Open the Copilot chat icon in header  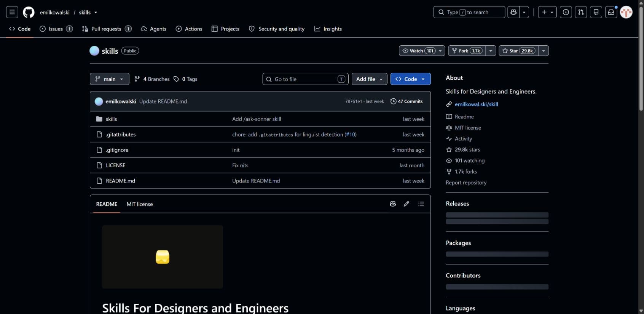click(x=513, y=12)
